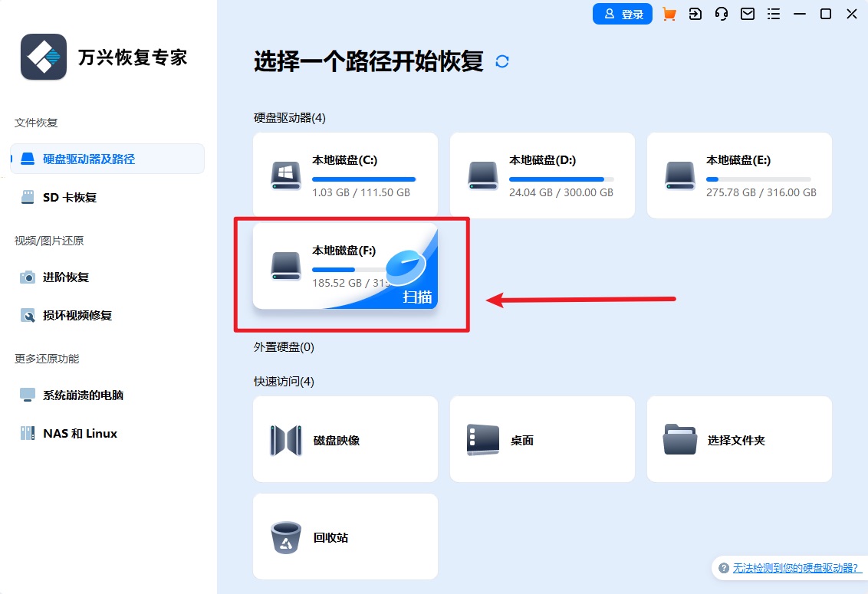Click the folder icon for 选择文件夹
This screenshot has height=594, width=868.
click(680, 439)
